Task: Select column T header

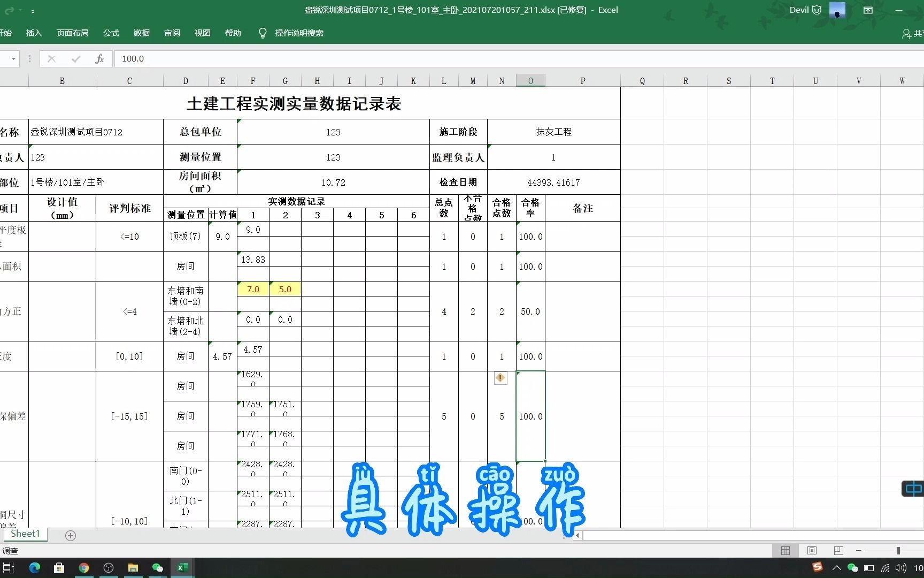Action: tap(772, 81)
